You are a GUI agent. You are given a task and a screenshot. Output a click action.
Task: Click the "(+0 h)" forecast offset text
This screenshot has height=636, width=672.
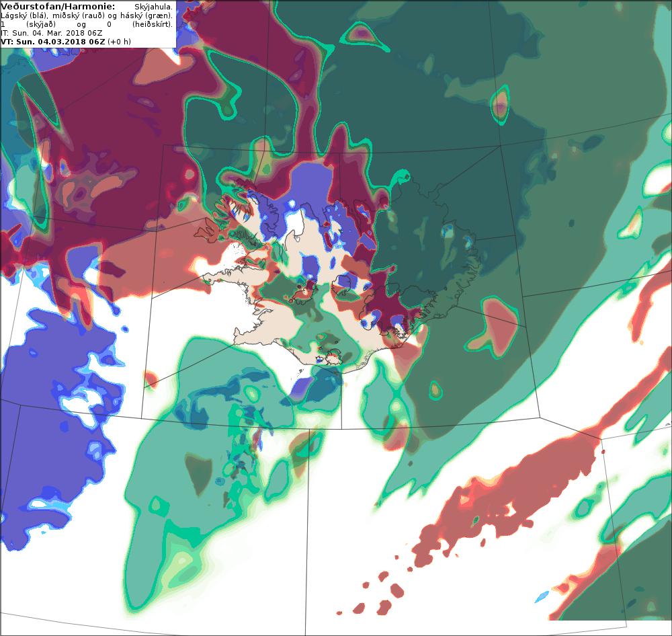tap(119, 42)
